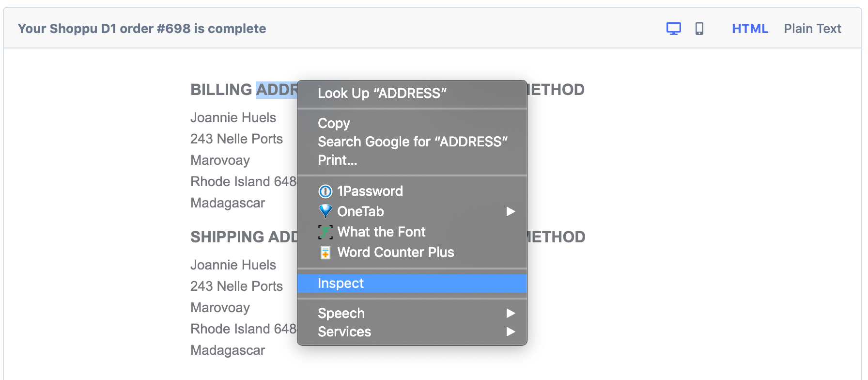Click the first Joannie Huels name under billing
868x380 pixels.
233,118
